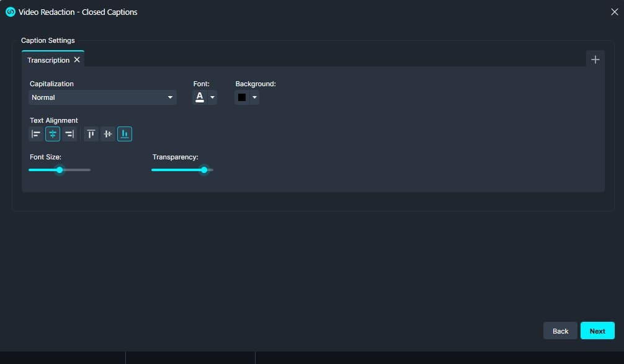Screen dimensions: 624x364
Task: Close the Transcription caption tab
Action: tap(76, 60)
